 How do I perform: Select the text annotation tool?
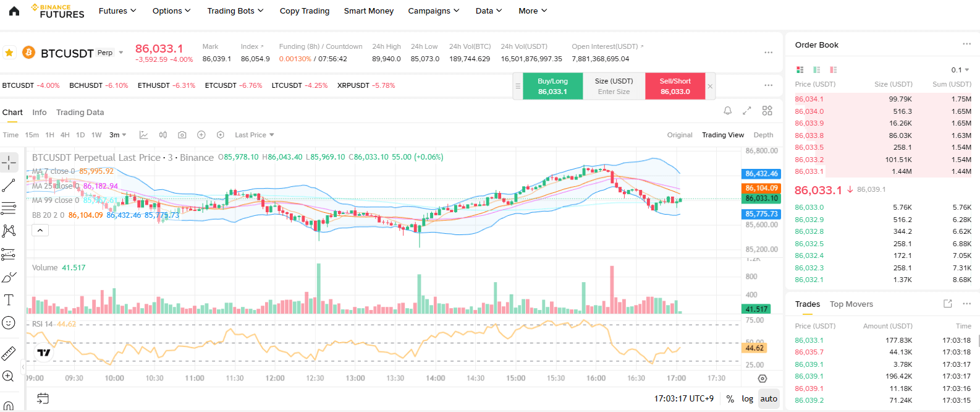(9, 300)
